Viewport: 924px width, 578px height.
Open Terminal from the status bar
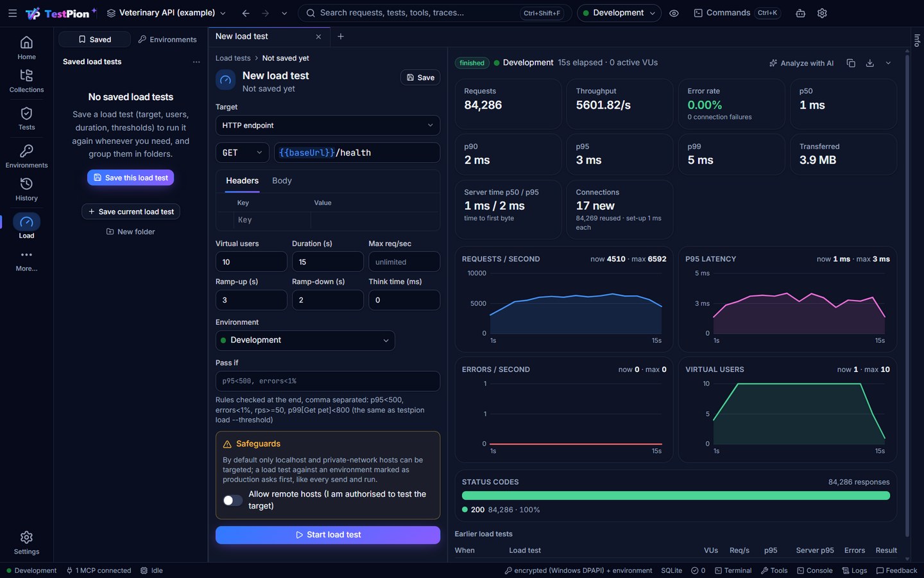click(x=733, y=570)
